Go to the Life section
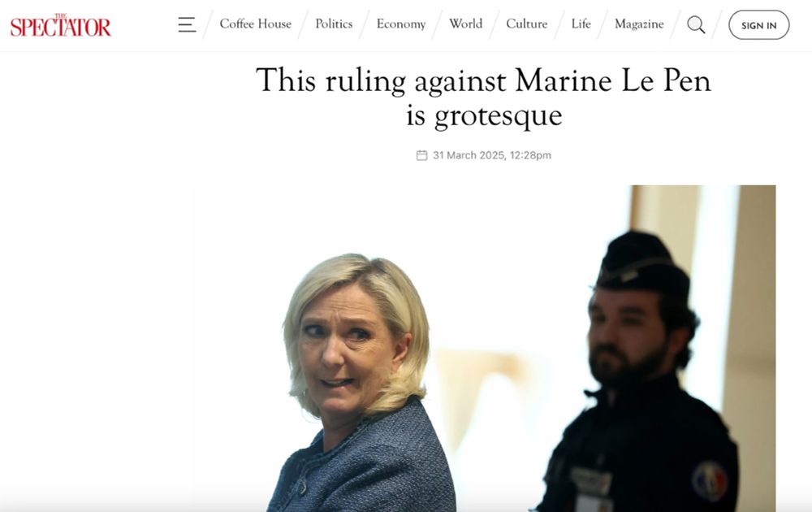 581,24
